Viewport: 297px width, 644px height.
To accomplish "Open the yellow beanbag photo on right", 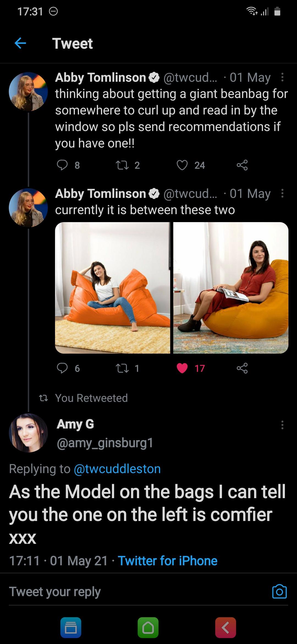I will click(231, 288).
